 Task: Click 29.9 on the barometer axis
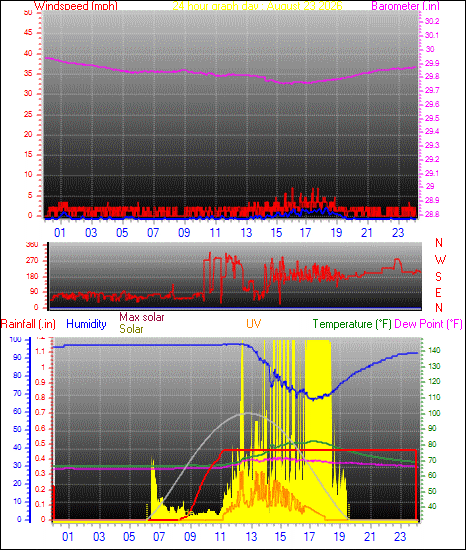click(x=432, y=63)
